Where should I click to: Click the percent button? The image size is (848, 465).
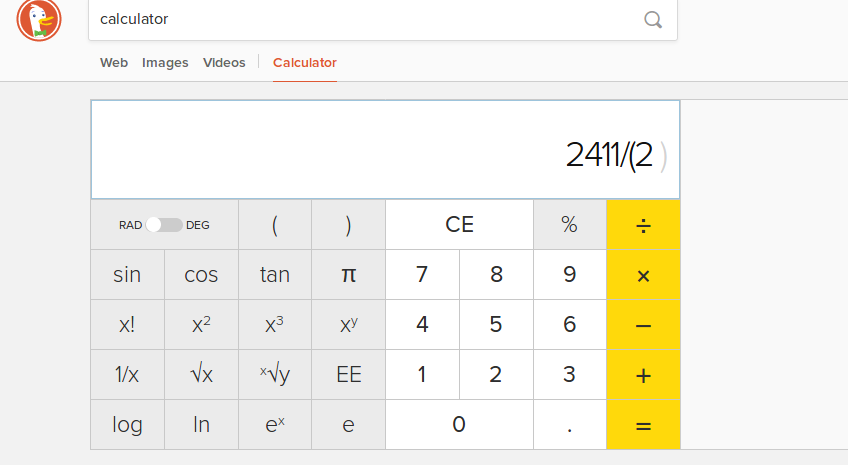569,225
